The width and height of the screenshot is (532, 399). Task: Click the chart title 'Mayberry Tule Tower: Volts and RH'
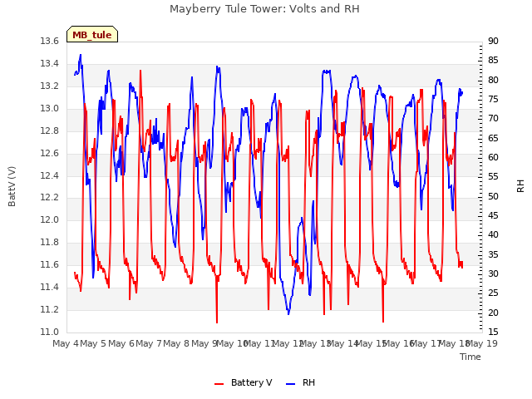(264, 9)
